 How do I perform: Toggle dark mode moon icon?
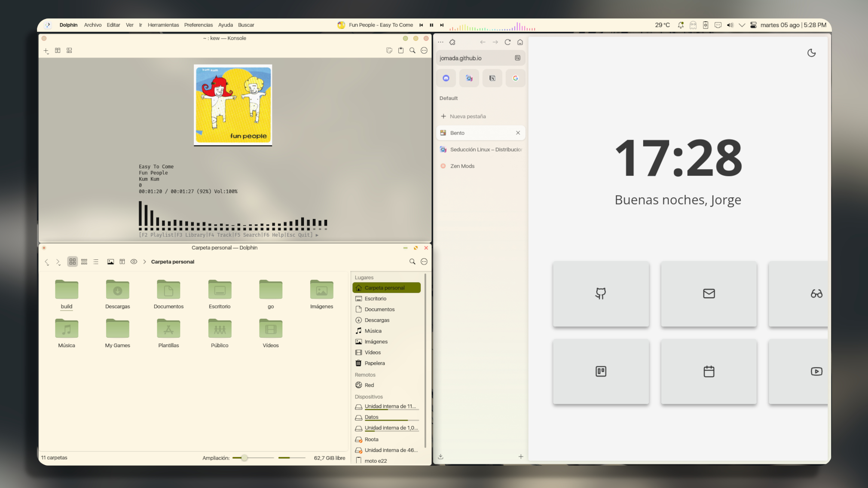coord(812,53)
